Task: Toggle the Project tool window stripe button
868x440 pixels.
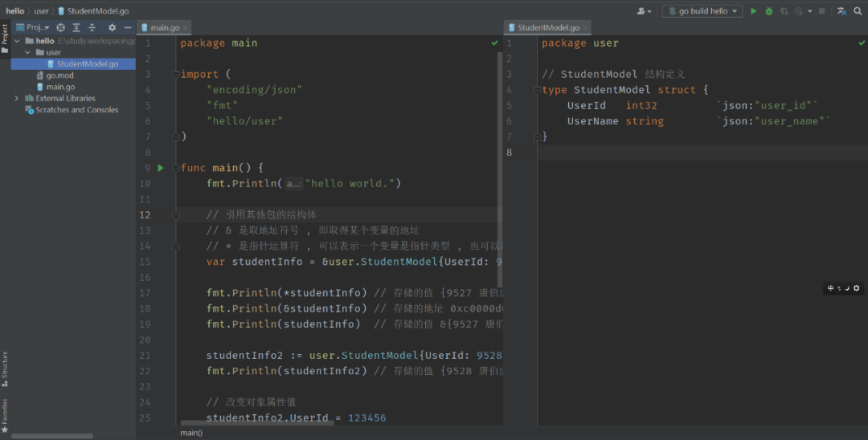Action: 5,36
